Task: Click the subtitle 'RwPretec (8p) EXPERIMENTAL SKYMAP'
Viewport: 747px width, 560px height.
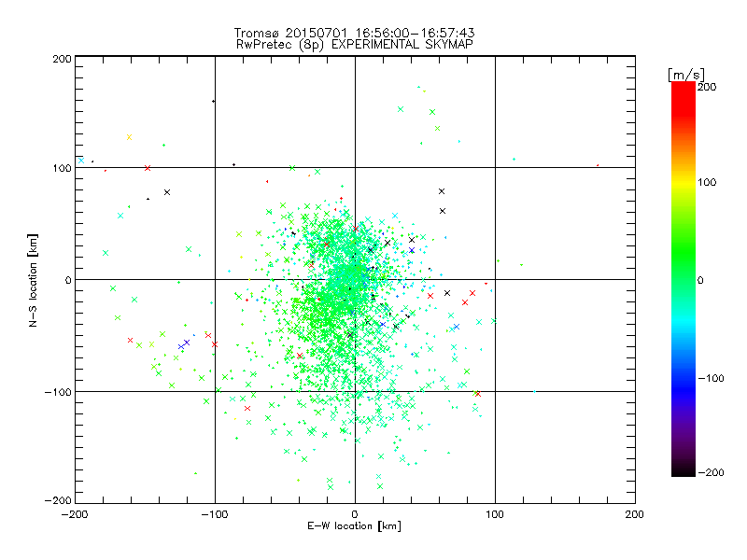Action: [355, 45]
